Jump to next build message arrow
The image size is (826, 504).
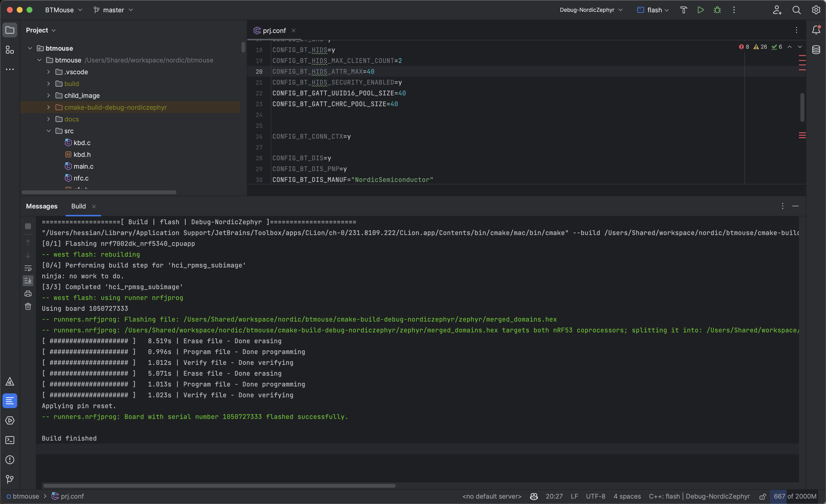click(x=28, y=255)
